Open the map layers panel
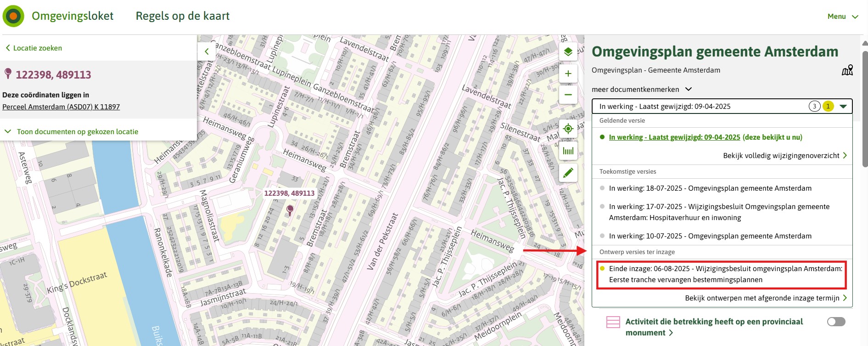This screenshot has width=868, height=346. click(x=568, y=51)
